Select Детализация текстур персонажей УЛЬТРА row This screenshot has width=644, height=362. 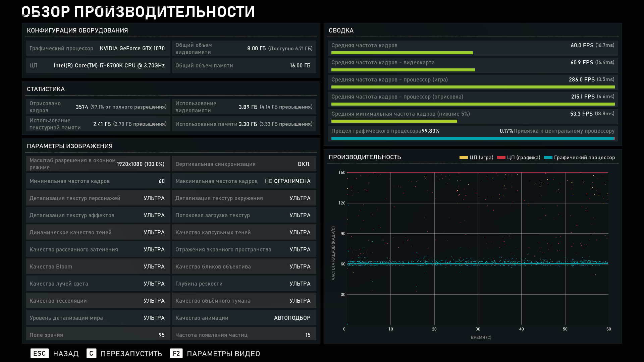tap(98, 198)
